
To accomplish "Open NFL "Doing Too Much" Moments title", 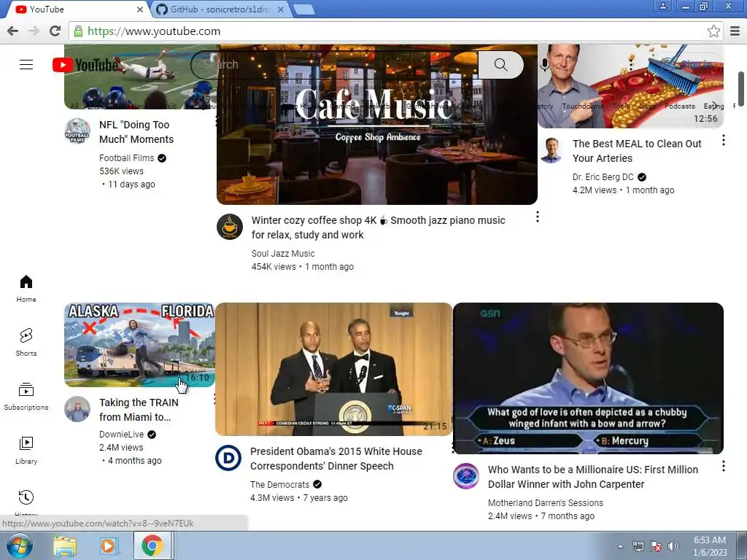I will click(136, 132).
